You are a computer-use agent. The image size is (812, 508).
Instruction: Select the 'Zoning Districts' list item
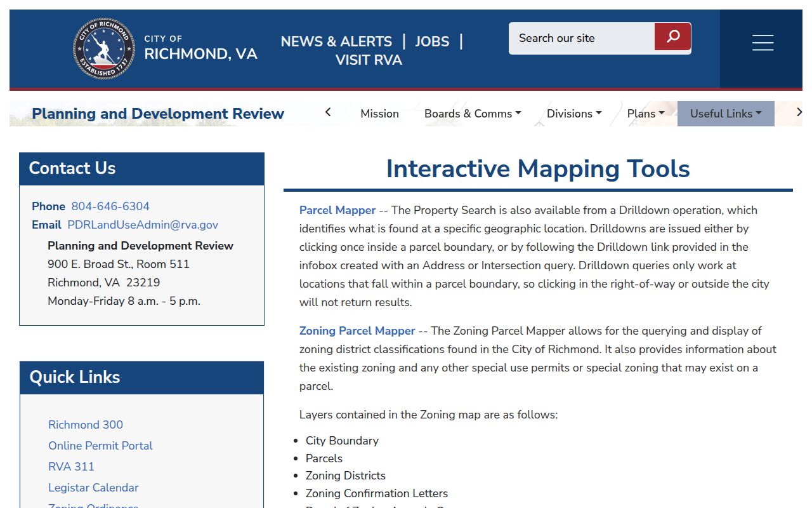pos(345,476)
